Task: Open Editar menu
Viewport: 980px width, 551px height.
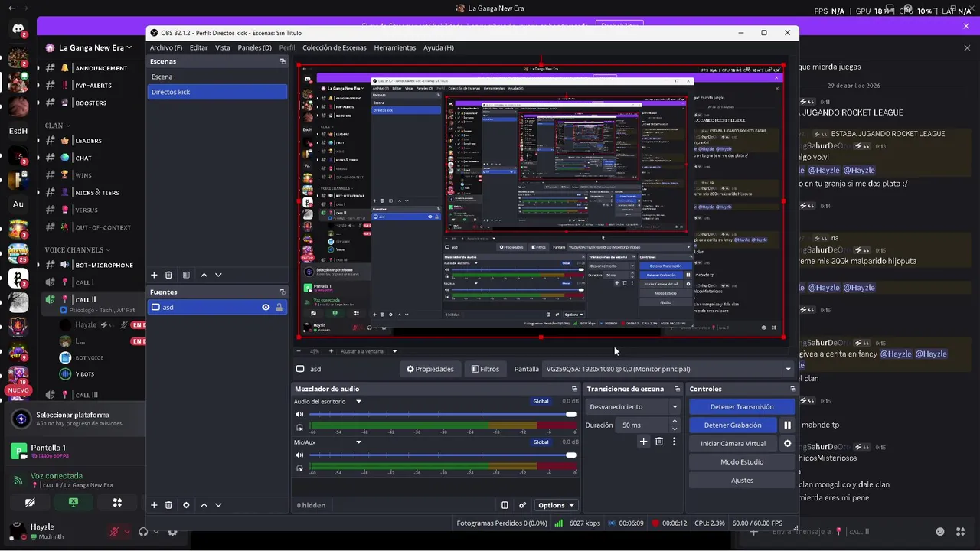Action: (x=198, y=47)
